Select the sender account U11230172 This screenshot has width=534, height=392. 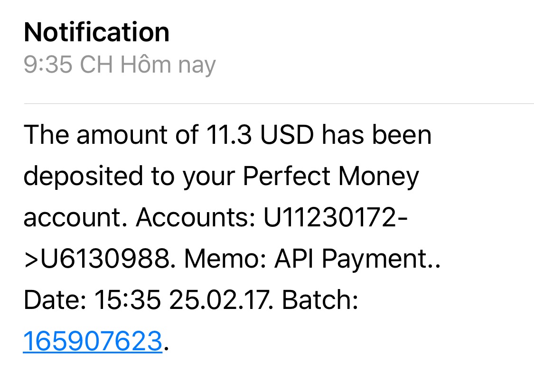coord(328,218)
